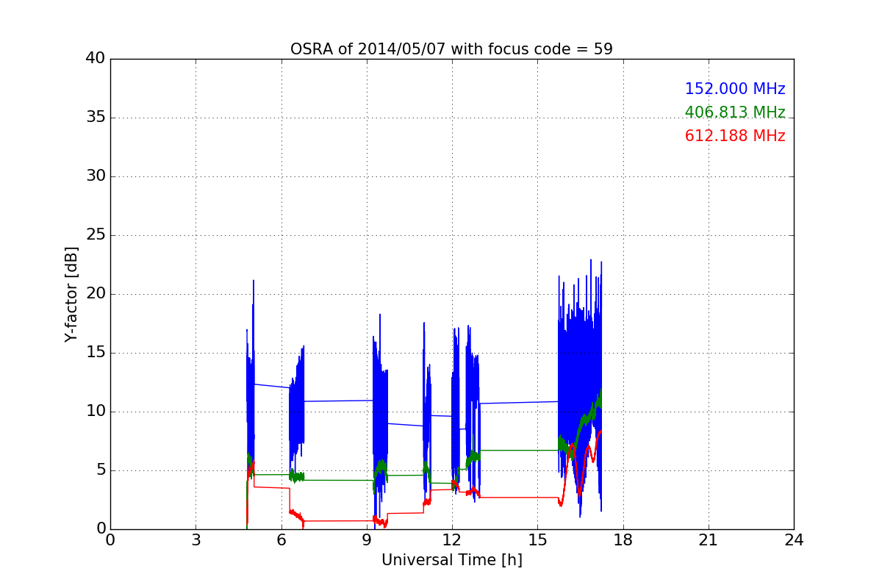Screen dimensions: 882x588
Task: Select the red 612.188 MHz legend label
Action: pos(735,136)
